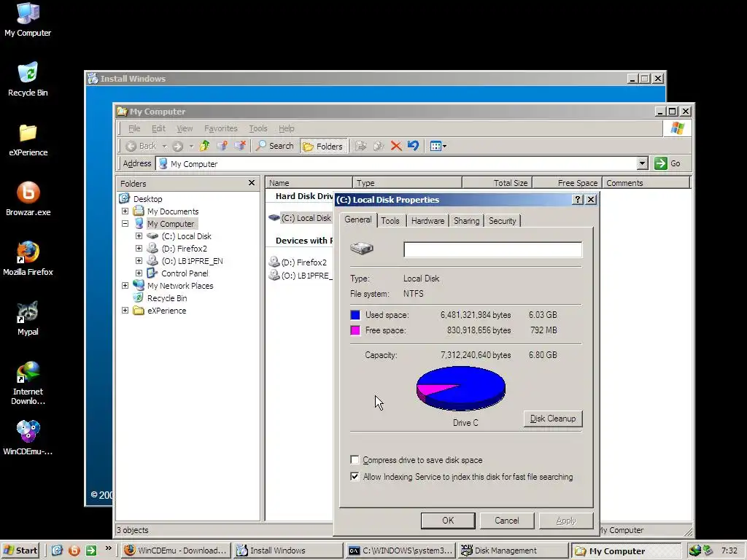Open the File menu
This screenshot has width=747, height=560.
pyautogui.click(x=134, y=128)
